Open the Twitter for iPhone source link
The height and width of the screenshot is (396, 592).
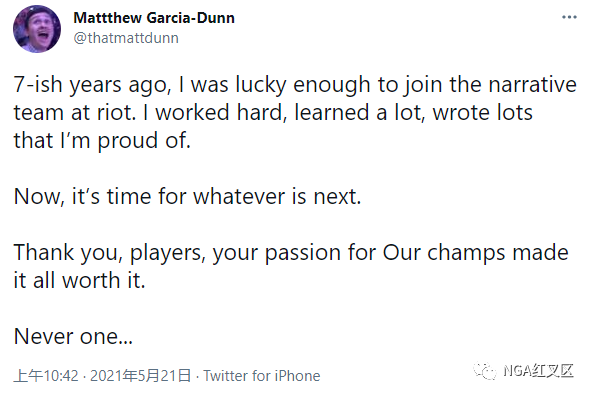262,376
